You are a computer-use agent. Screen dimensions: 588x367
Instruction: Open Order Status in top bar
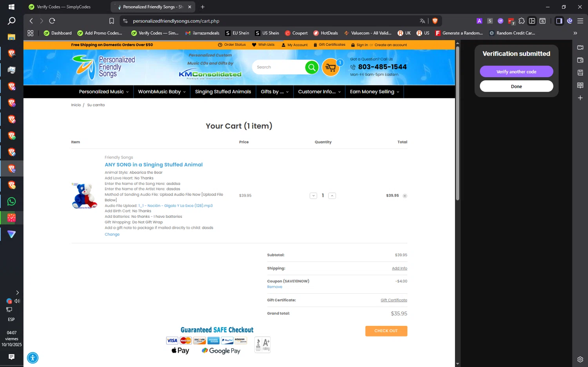232,45
